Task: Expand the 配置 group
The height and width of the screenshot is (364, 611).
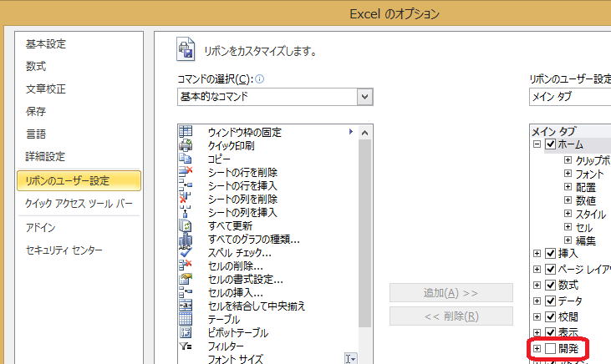Action: pos(568,187)
